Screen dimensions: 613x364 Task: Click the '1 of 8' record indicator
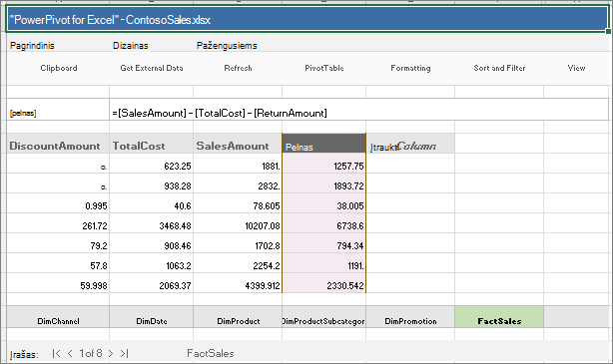pos(91,353)
